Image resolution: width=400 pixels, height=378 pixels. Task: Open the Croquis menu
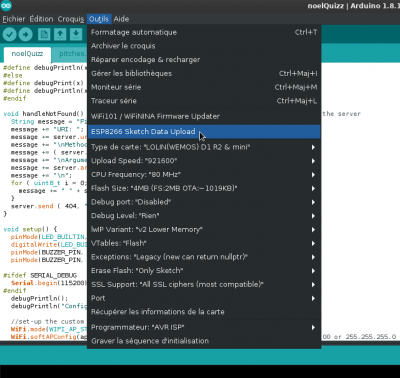click(71, 19)
